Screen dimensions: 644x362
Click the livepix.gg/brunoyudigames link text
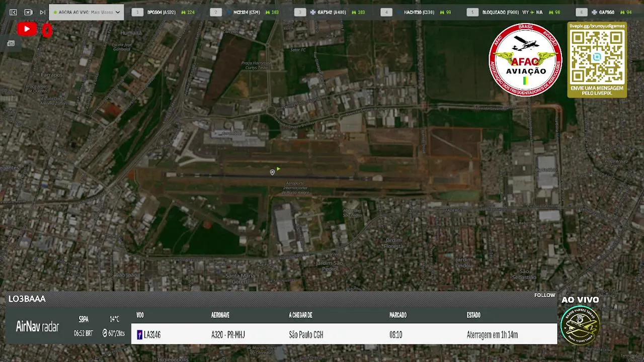point(597,26)
